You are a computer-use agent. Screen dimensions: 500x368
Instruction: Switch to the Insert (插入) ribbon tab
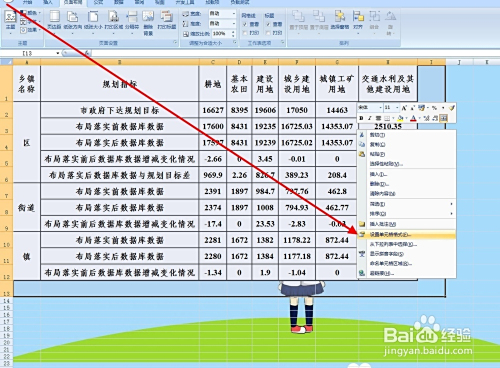(48, 2)
